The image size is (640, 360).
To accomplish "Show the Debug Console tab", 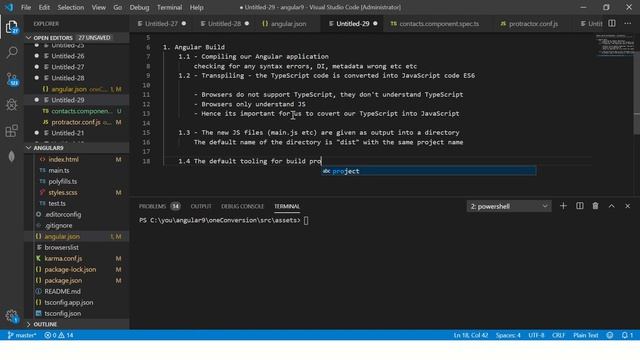I will (242, 206).
